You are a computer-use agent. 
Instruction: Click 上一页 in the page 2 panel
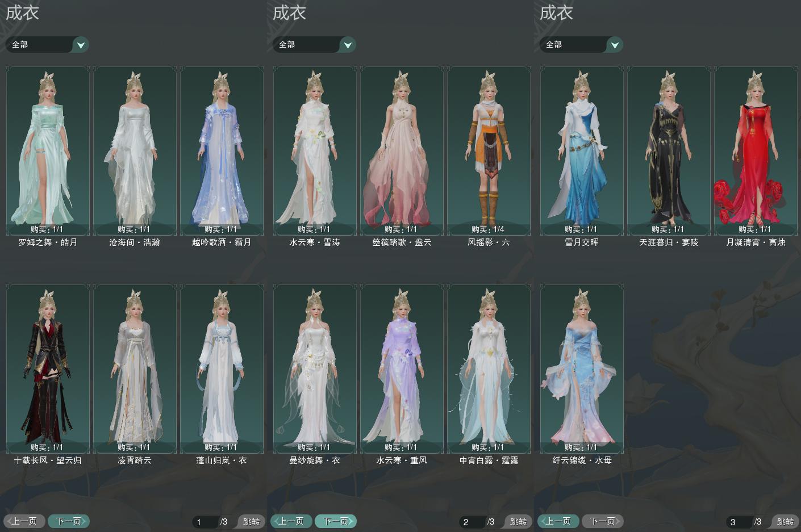[x=291, y=521]
